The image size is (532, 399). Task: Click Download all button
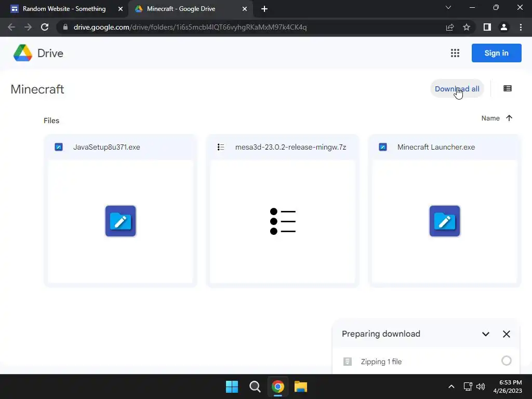tap(457, 88)
